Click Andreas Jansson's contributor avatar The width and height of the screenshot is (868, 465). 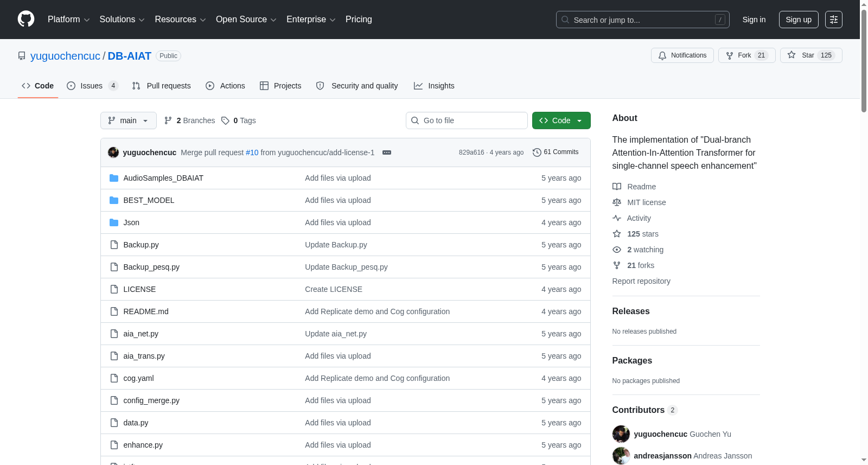[x=621, y=456]
